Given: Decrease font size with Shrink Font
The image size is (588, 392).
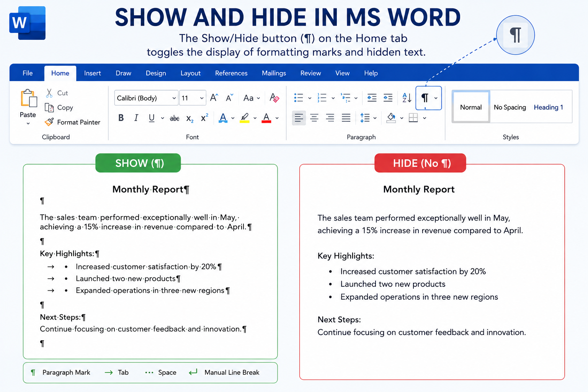Looking at the screenshot, I should pos(229,98).
